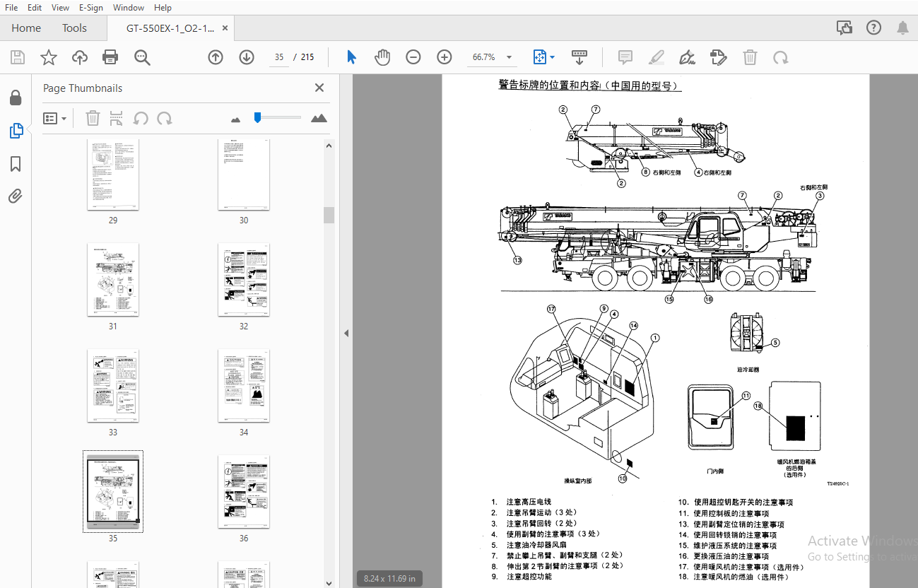This screenshot has height=588, width=918.
Task: Select page 29 thumbnail
Action: [113, 175]
